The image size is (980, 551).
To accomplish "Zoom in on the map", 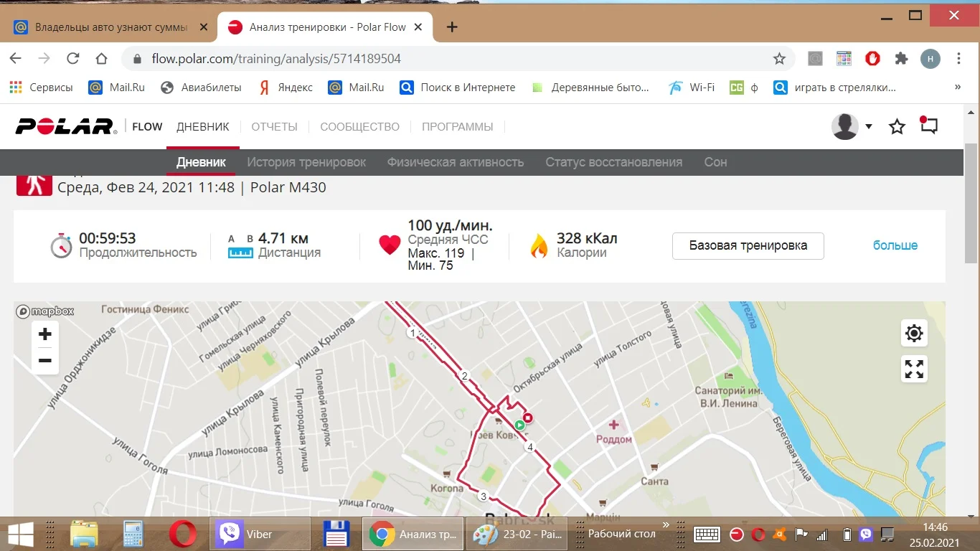I will (45, 334).
